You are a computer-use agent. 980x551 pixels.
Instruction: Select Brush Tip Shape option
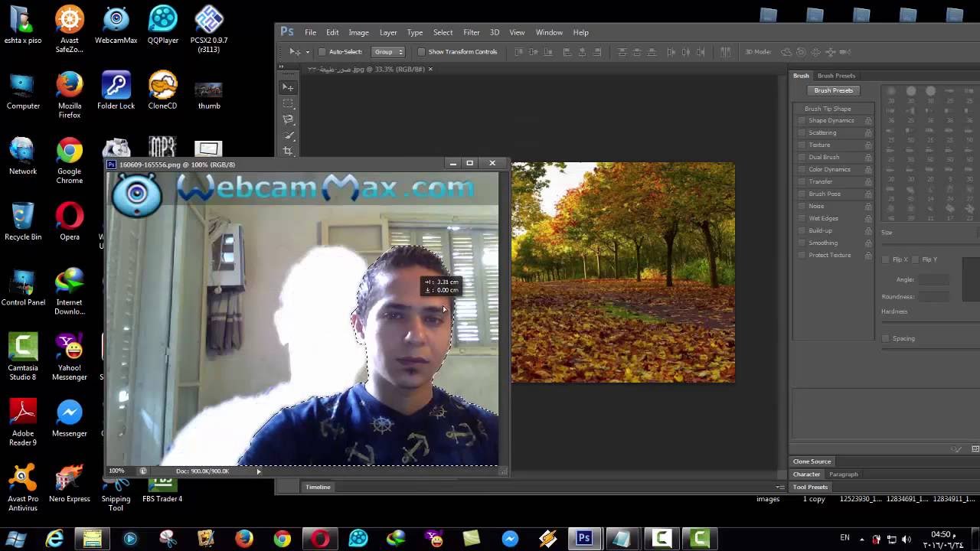827,109
